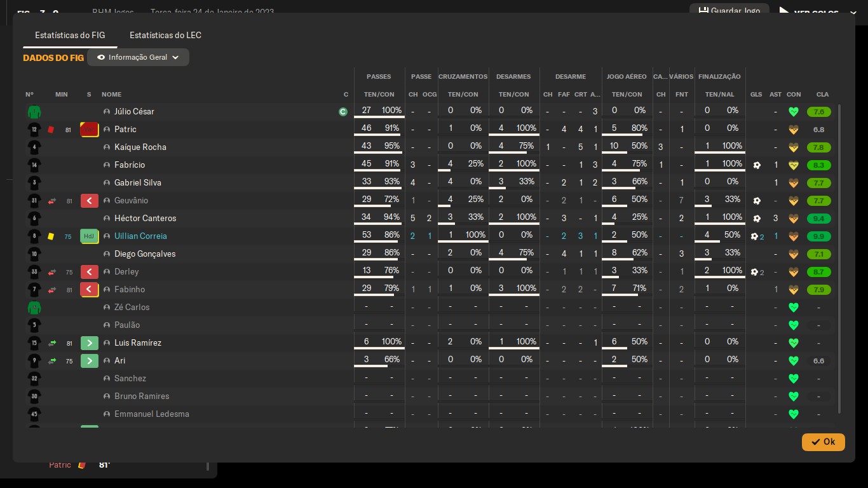Click Diego Gonçalves rating 7.1
This screenshot has height=488, width=868.
point(818,254)
